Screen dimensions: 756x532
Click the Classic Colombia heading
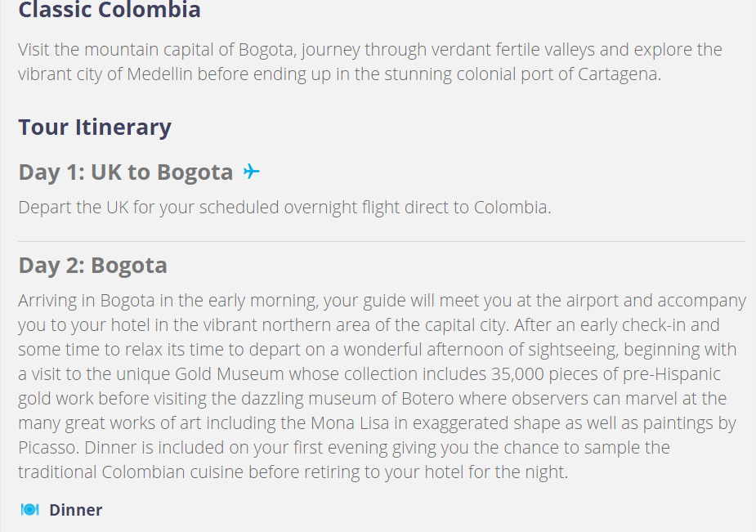pyautogui.click(x=110, y=10)
